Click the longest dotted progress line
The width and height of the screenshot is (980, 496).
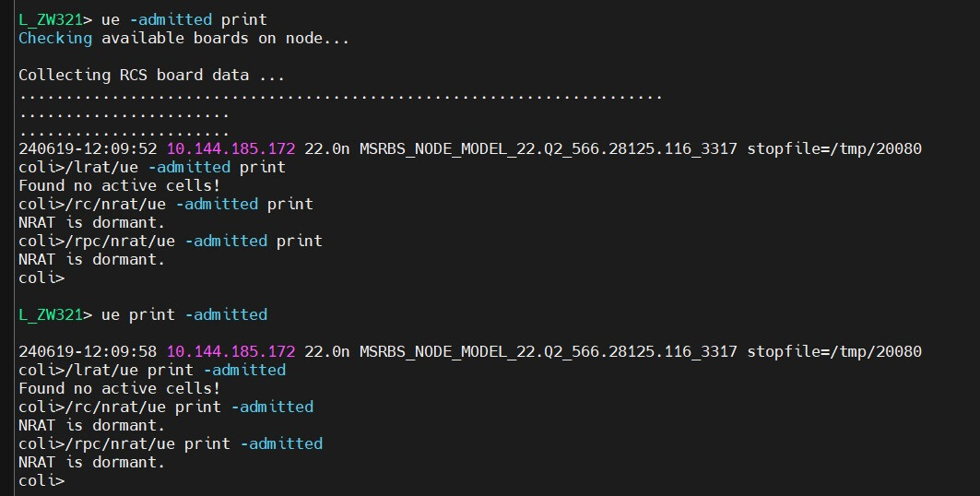coord(340,98)
